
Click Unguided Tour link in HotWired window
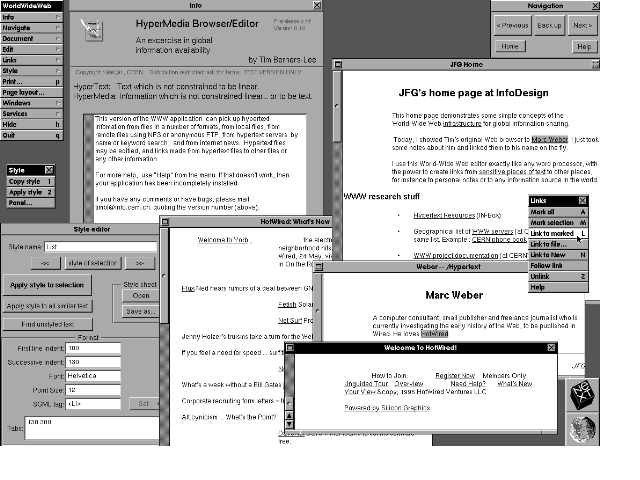tap(366, 384)
